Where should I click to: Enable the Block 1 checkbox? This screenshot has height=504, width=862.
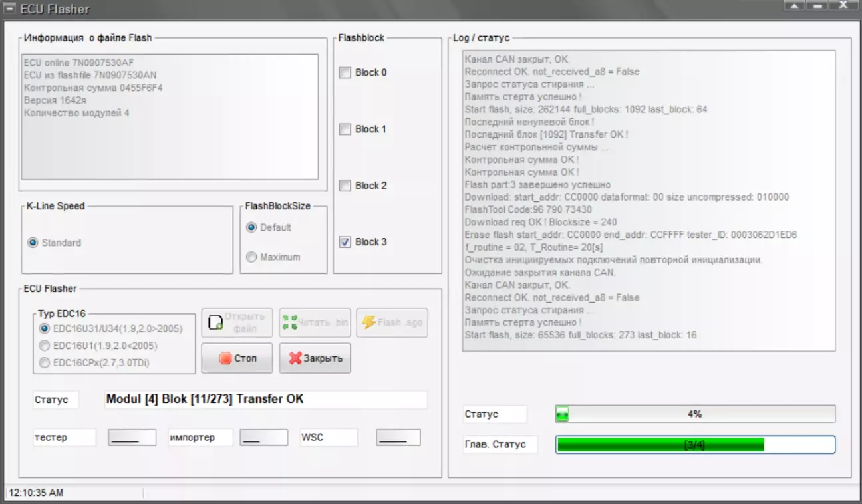pyautogui.click(x=345, y=130)
